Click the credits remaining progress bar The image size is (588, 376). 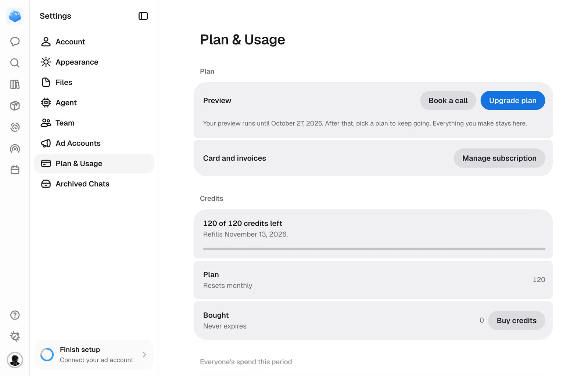point(374,249)
